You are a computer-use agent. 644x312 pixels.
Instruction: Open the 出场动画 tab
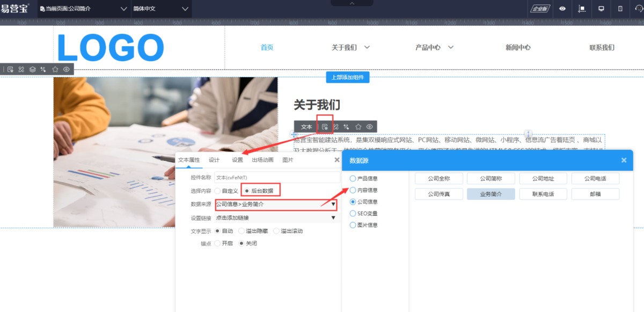tap(262, 160)
